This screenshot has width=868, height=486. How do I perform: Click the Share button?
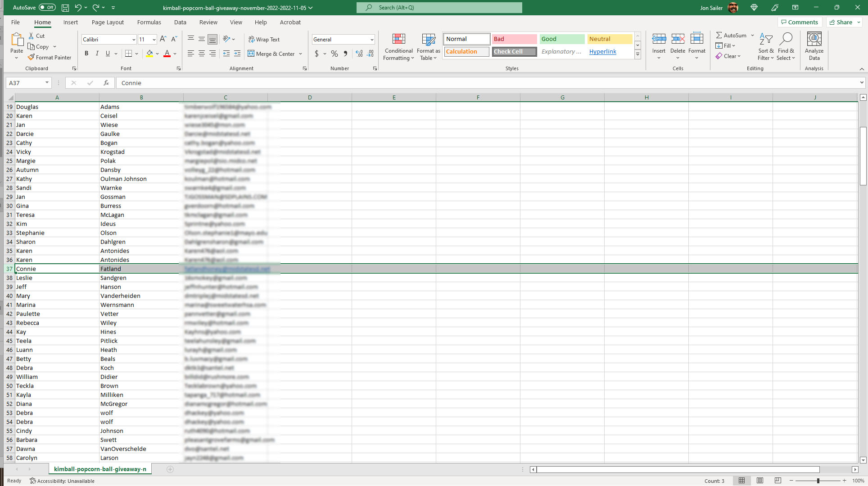[x=841, y=22]
